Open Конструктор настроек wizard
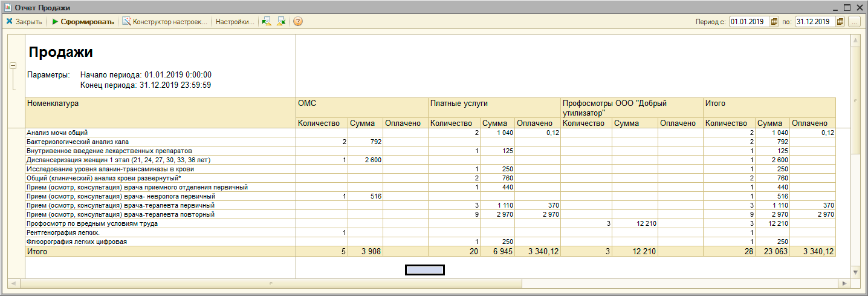The height and width of the screenshot is (296, 868). [165, 22]
